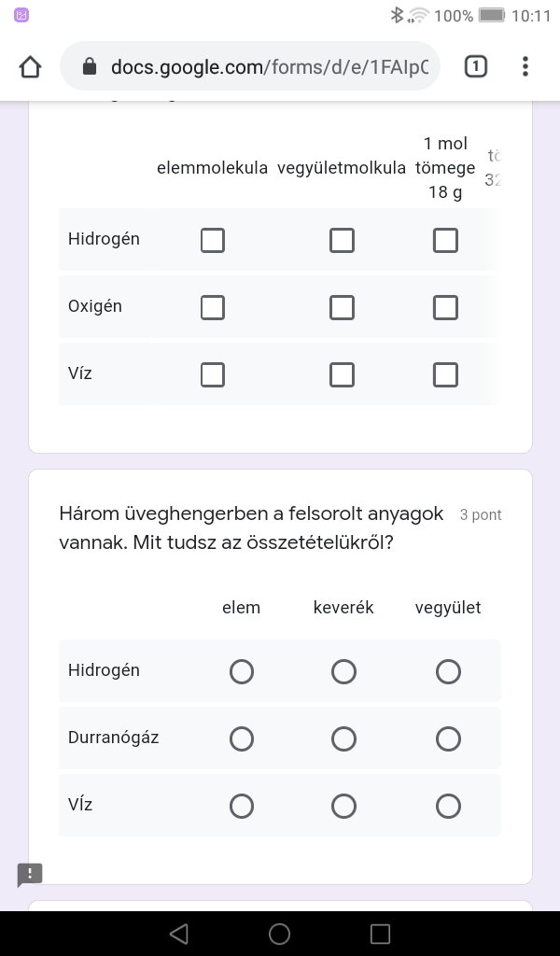Check 1 mol tömege 18 g for Oxigén

point(445,308)
